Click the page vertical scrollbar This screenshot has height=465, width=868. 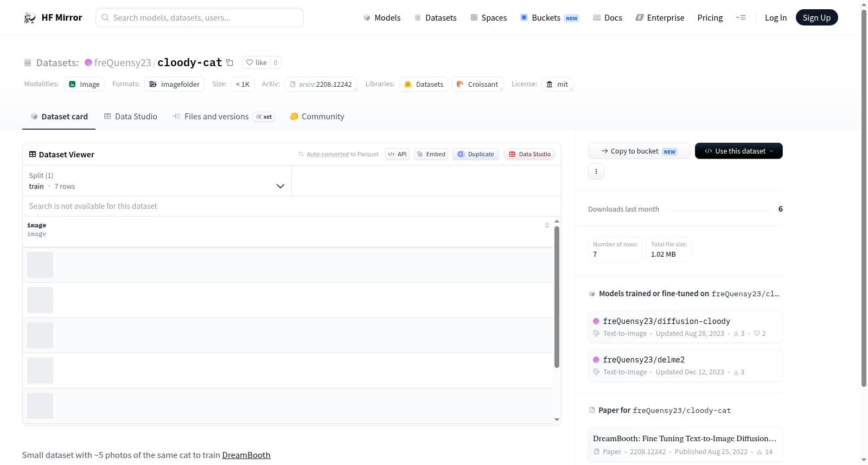[x=864, y=198]
